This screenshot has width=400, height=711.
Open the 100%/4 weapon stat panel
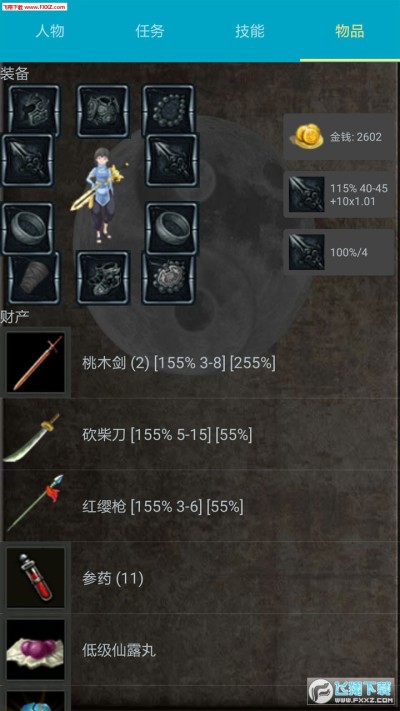339,252
